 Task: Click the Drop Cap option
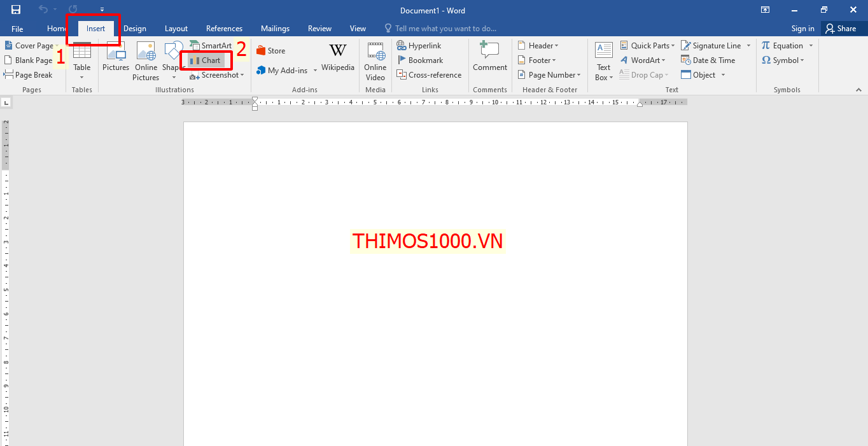click(644, 75)
